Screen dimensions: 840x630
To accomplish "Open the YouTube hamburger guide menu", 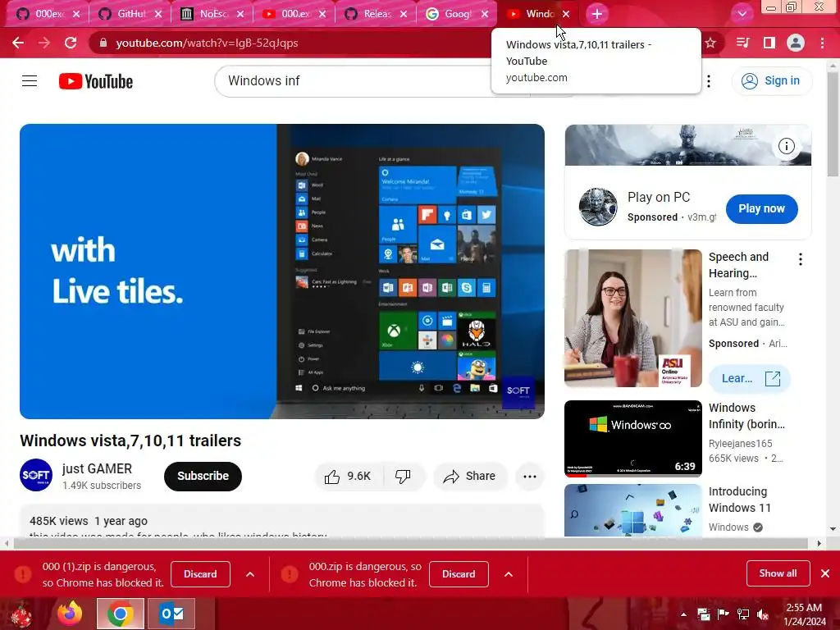I will click(30, 81).
